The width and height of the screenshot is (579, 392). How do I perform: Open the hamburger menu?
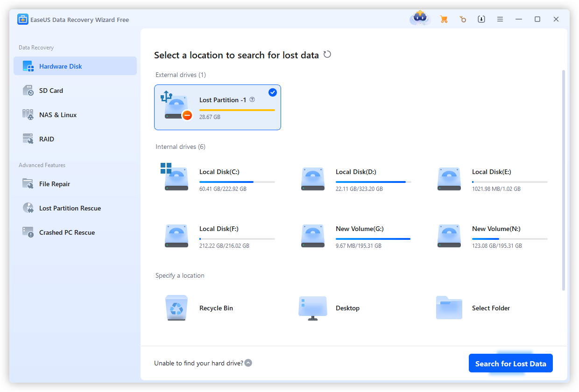[x=500, y=19]
